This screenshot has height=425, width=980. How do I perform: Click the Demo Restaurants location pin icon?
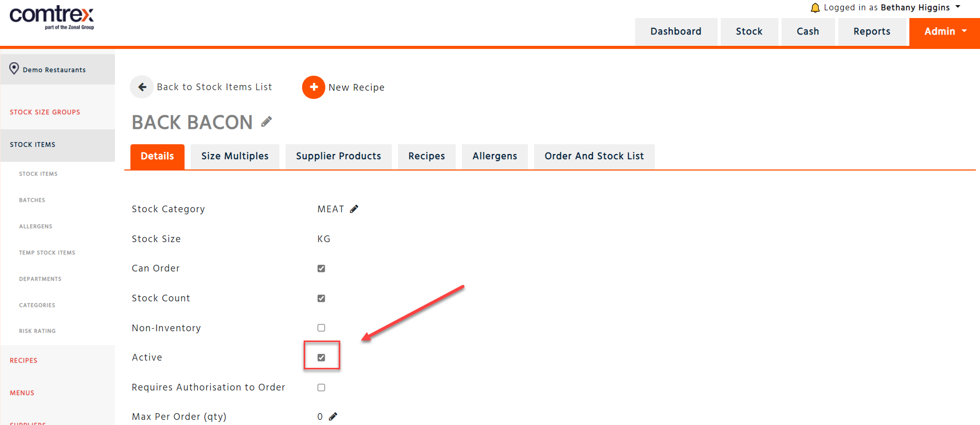[14, 69]
